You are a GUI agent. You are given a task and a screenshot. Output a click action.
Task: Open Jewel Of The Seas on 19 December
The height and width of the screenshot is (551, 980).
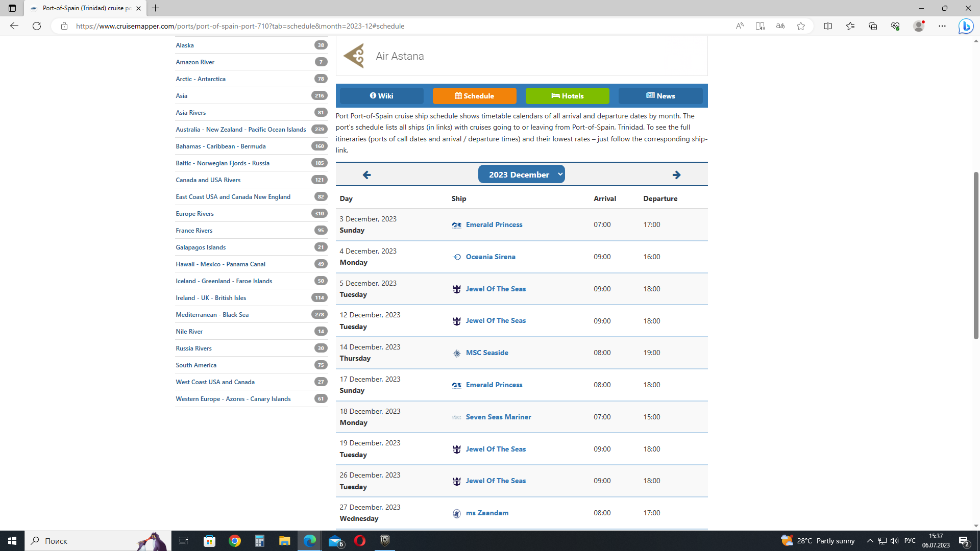[x=495, y=449]
